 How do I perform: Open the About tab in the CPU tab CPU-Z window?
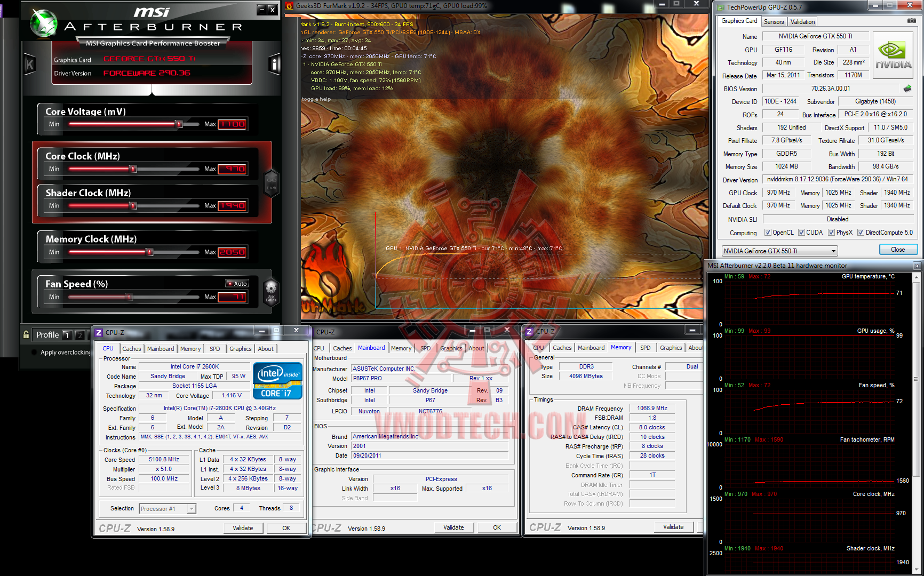pos(266,349)
